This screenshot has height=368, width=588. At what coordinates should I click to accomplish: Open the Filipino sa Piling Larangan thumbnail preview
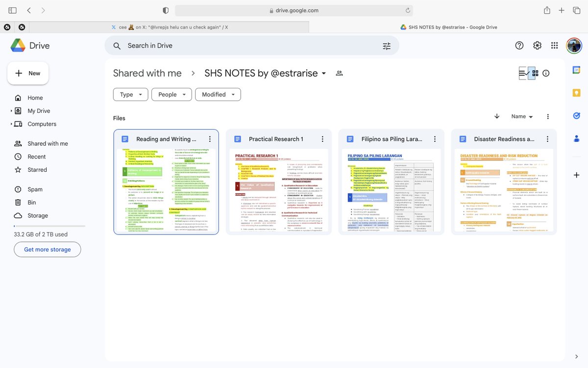[x=391, y=190]
